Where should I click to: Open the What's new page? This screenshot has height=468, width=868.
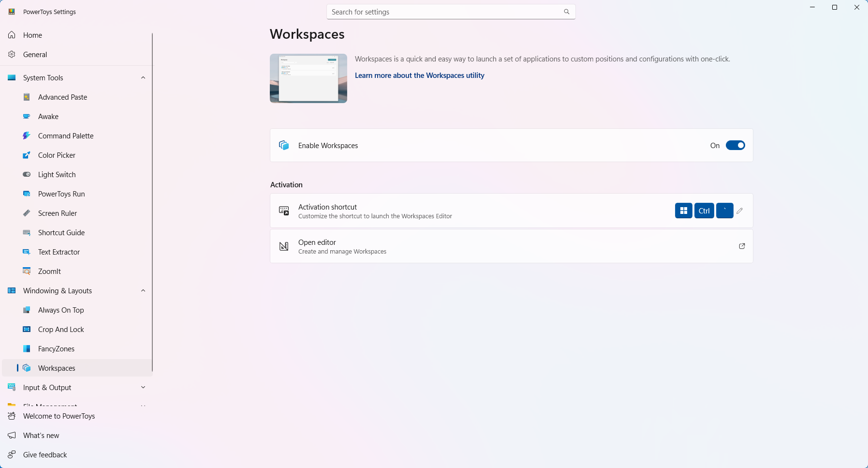click(x=76, y=436)
